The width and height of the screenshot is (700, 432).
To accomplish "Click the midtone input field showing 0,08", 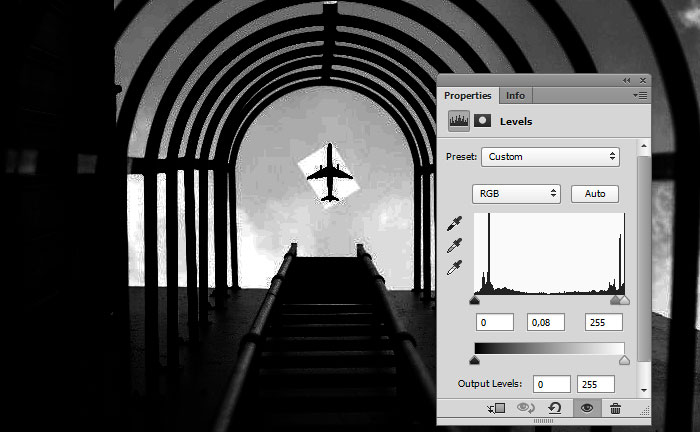I will pos(546,322).
